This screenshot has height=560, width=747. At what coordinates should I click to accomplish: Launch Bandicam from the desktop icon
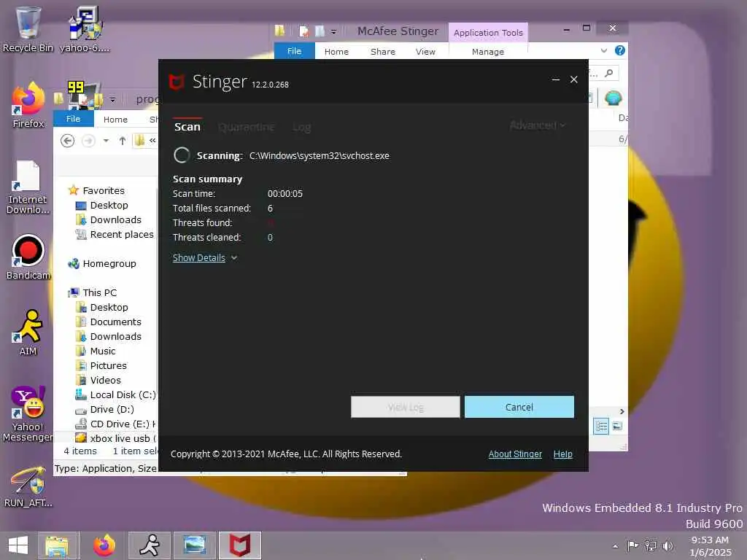(28, 257)
